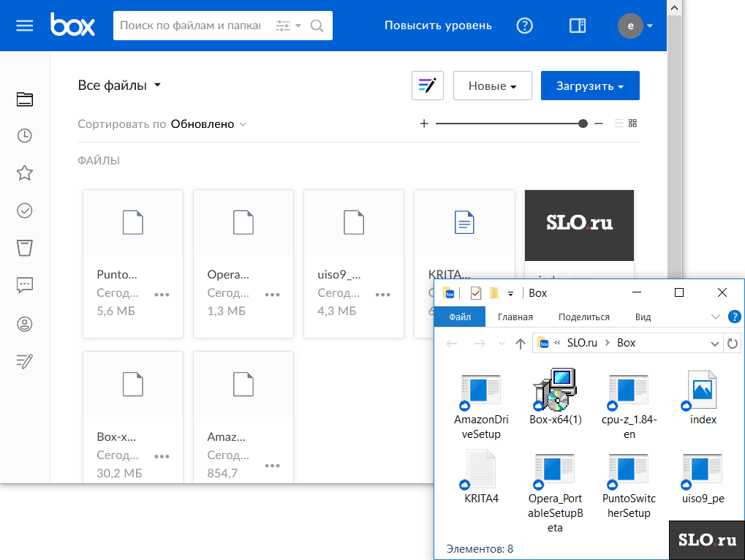The width and height of the screenshot is (745, 560).
Task: Go forward in Explorer navigation
Action: pos(480,344)
